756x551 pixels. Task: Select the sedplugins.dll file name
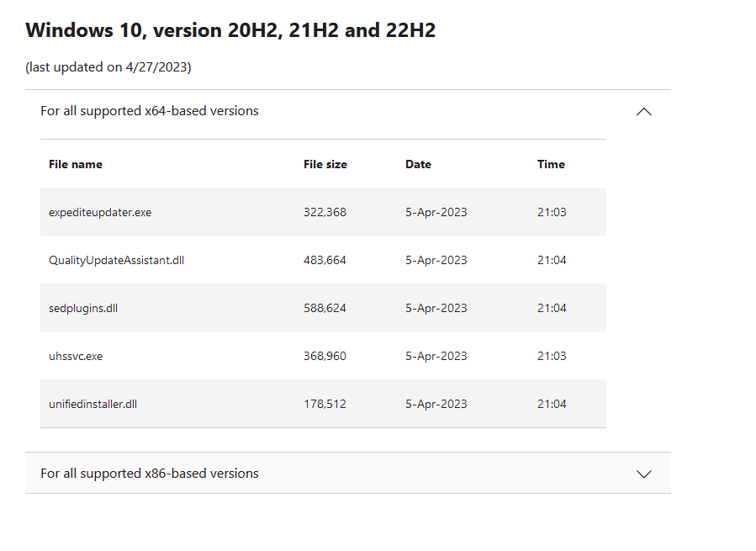click(x=83, y=308)
